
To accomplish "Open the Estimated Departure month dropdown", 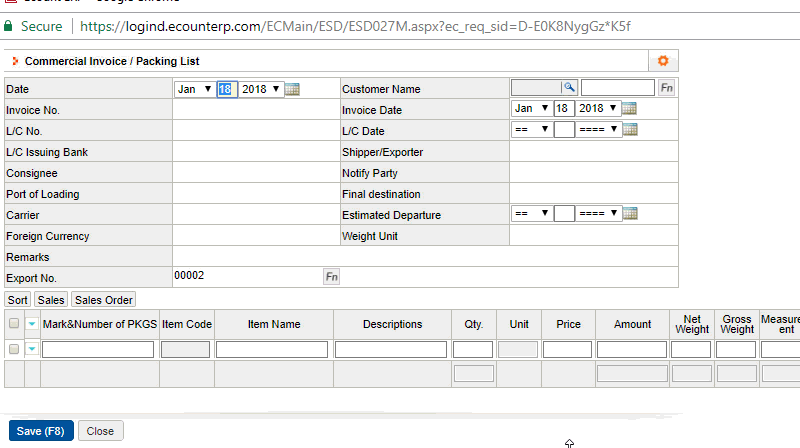I will tap(532, 213).
